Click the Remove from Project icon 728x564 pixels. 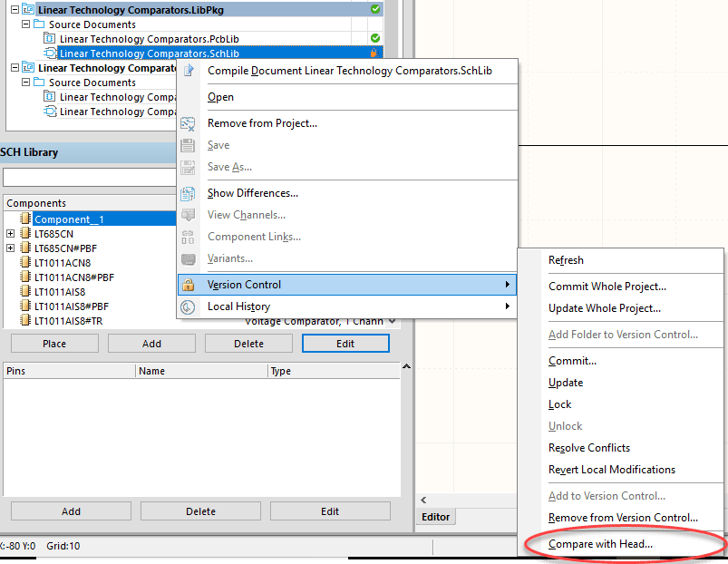click(188, 123)
